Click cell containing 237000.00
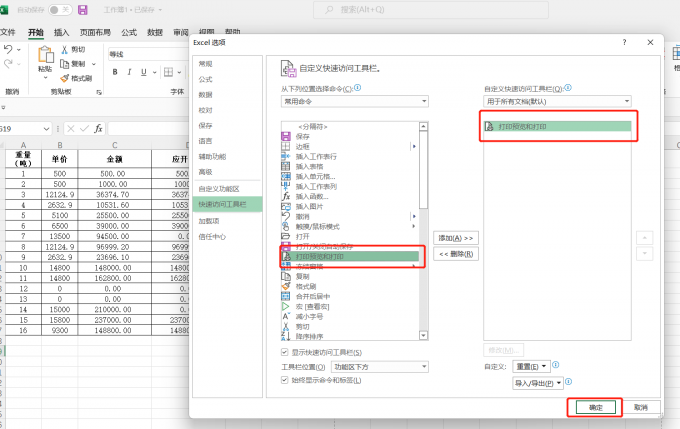 coord(114,320)
